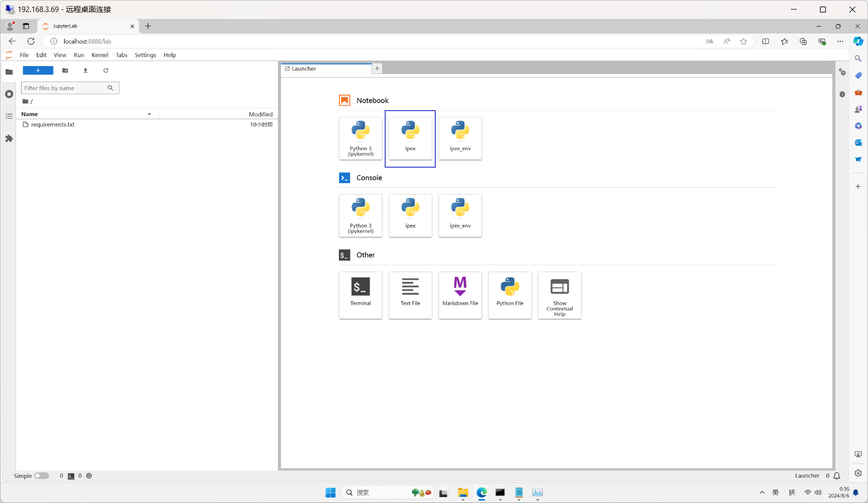Open the Settings menu

pos(145,55)
